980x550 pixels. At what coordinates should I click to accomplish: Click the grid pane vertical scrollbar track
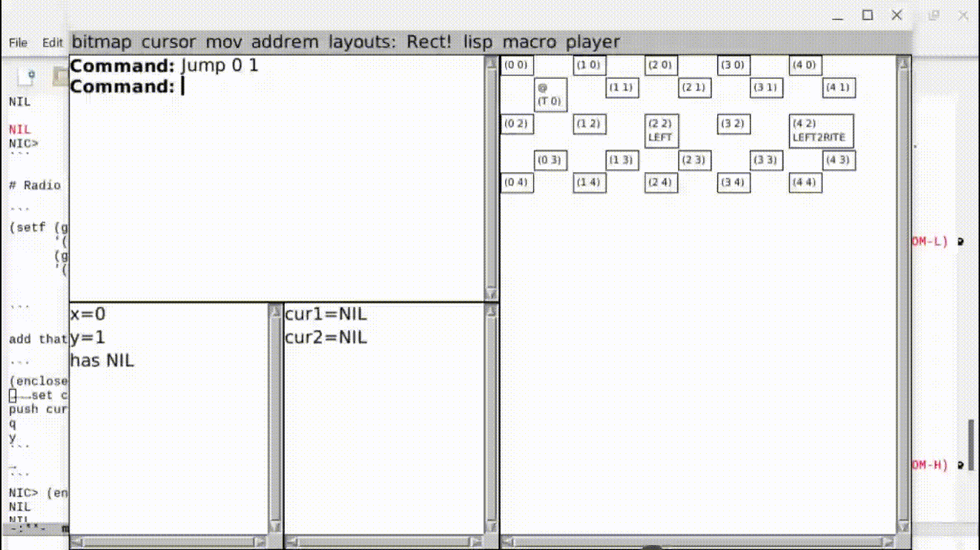click(x=904, y=295)
